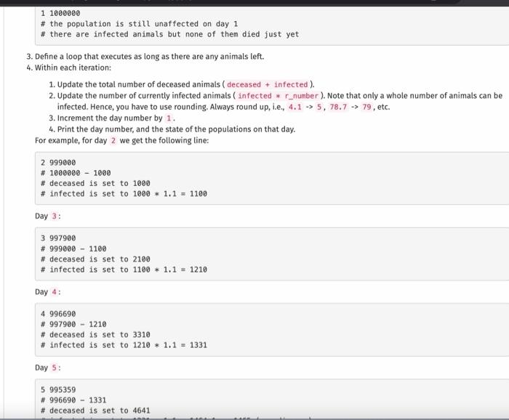The image size is (509, 420).
Task: Click step 'Define a loop that executes as long as'
Action: (145, 57)
